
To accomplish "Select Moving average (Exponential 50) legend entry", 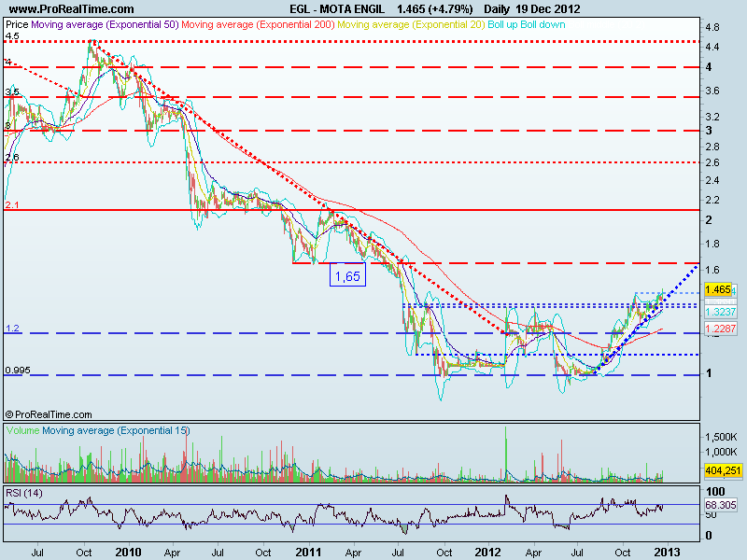I will (x=105, y=24).
